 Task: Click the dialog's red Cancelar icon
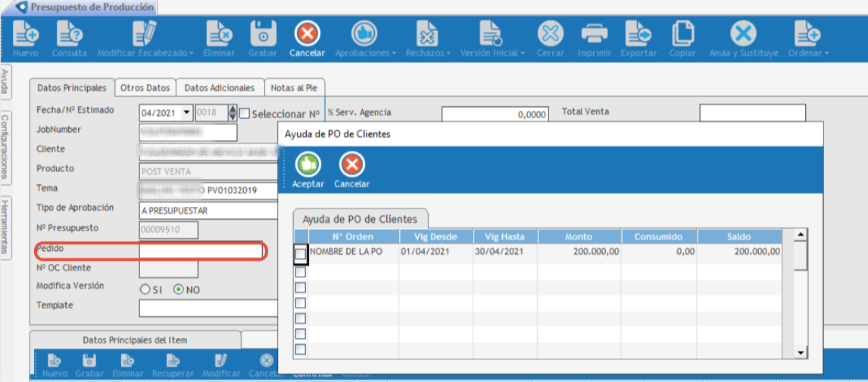point(351,164)
